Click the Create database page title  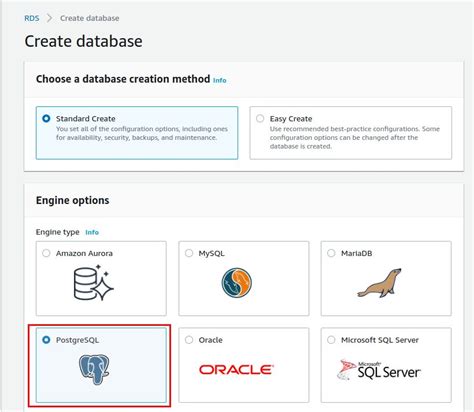(x=83, y=41)
